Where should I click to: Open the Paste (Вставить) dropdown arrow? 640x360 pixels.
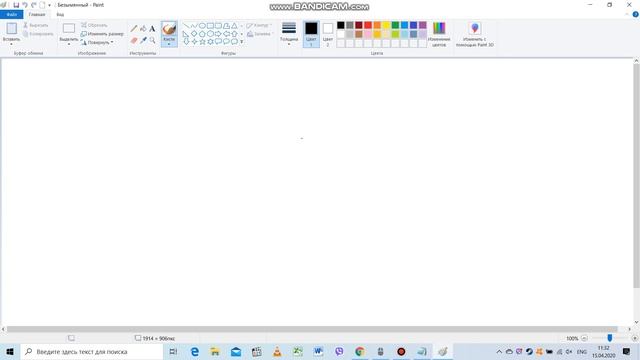[x=11, y=44]
